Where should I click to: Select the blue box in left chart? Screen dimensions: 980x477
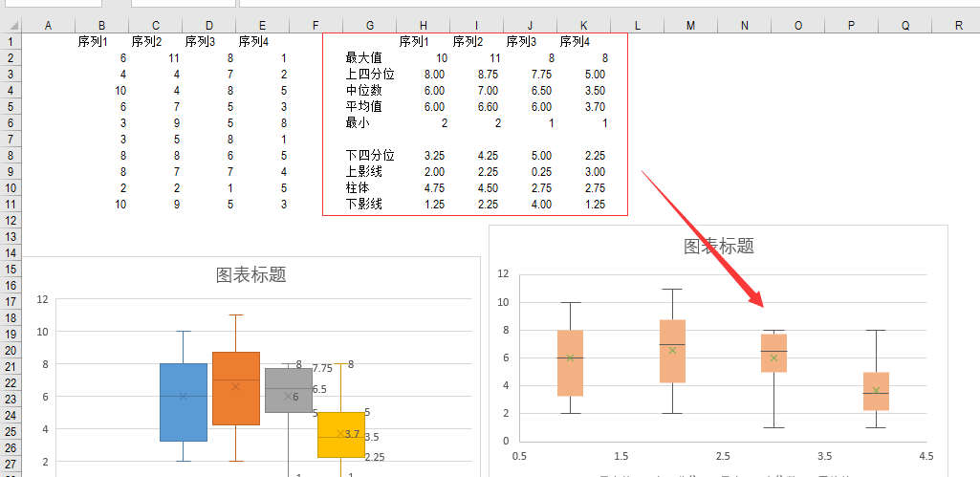click(x=184, y=402)
